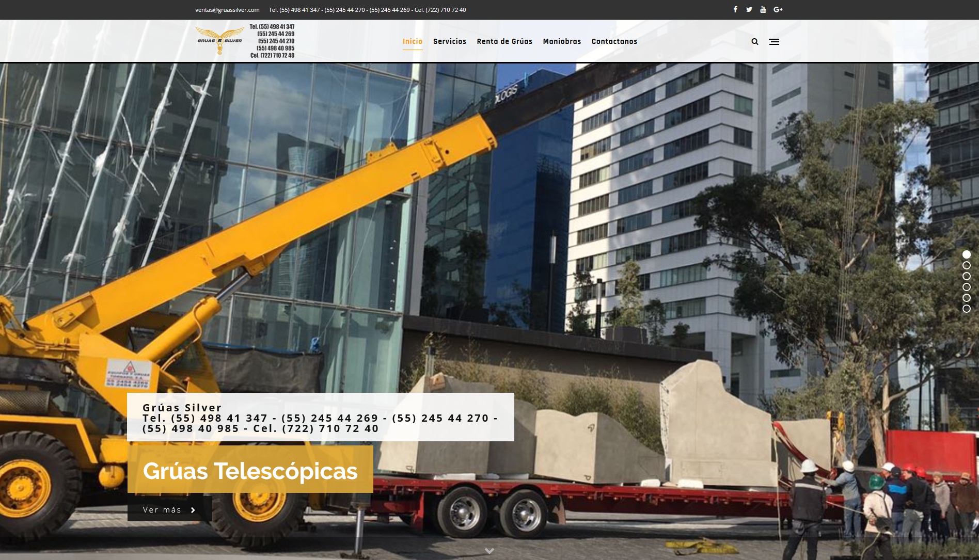Screen dimensions: 979x560
Task: Select the Inicio navigation item
Action: 412,42
